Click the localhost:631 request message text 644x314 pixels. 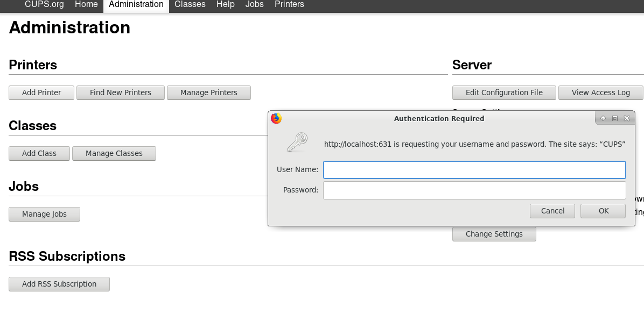point(475,144)
